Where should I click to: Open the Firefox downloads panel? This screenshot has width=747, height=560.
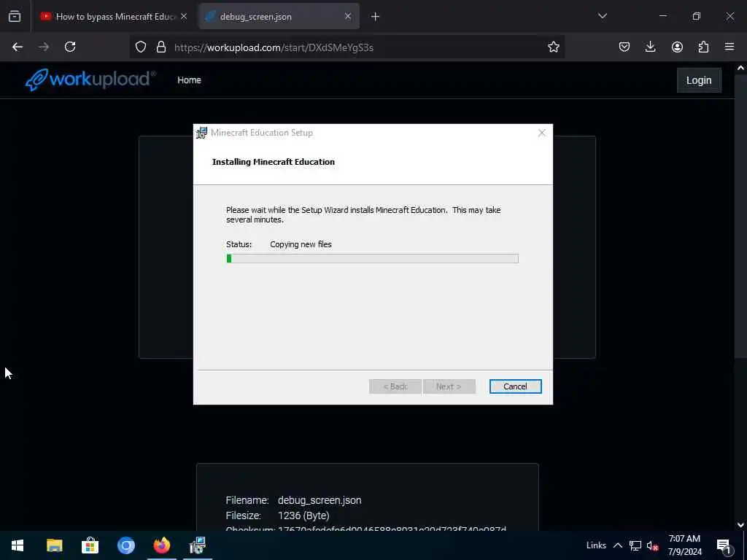click(650, 47)
